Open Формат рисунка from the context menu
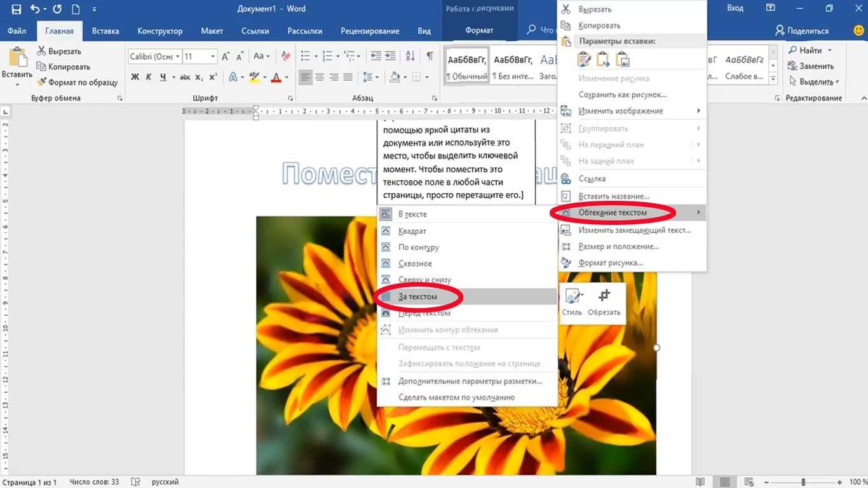The width and height of the screenshot is (868, 488). 632,262
